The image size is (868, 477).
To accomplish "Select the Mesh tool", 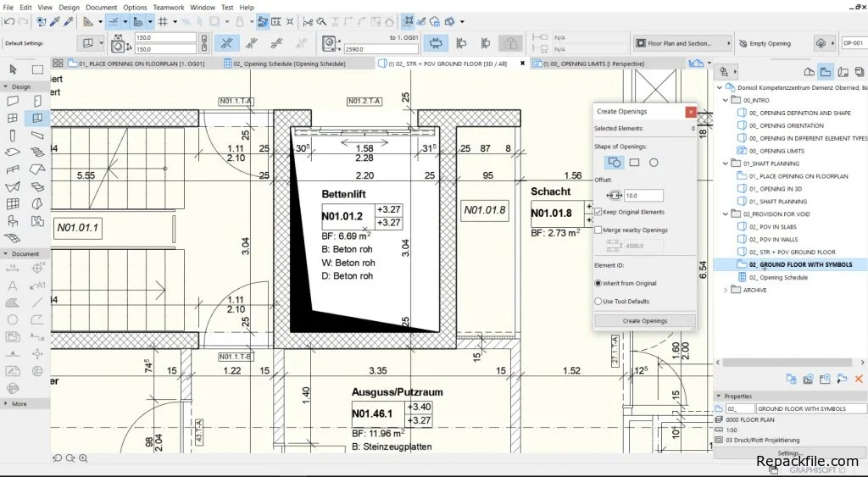I will (13, 238).
